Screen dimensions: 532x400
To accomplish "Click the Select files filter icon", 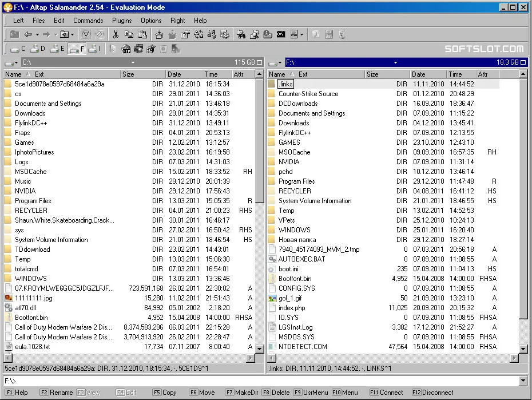I will tap(86, 34).
